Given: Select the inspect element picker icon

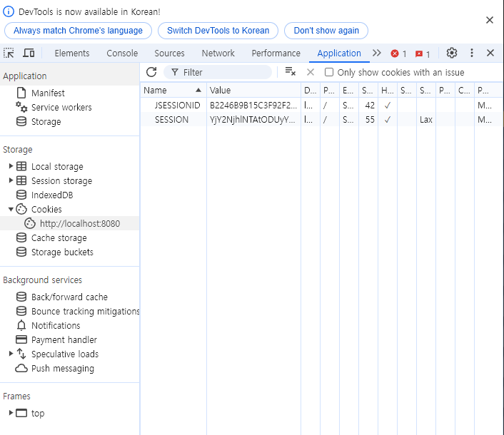Looking at the screenshot, I should click(9, 53).
